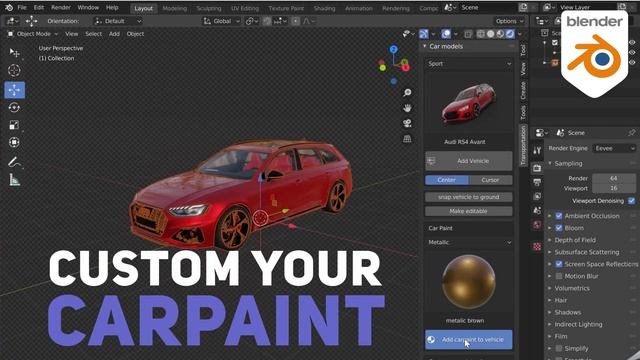Click the Blender logo menu icon
Screen dimensions: 640x360
[9, 7]
